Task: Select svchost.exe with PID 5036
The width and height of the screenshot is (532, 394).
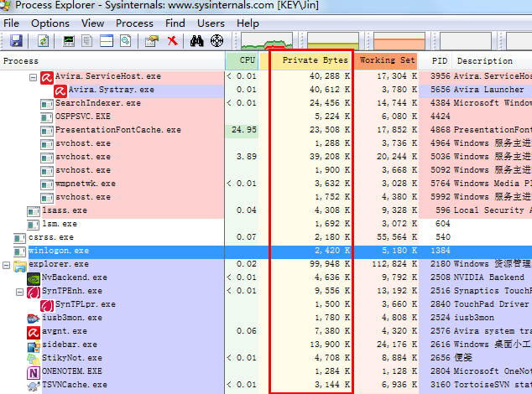Action: [83, 157]
